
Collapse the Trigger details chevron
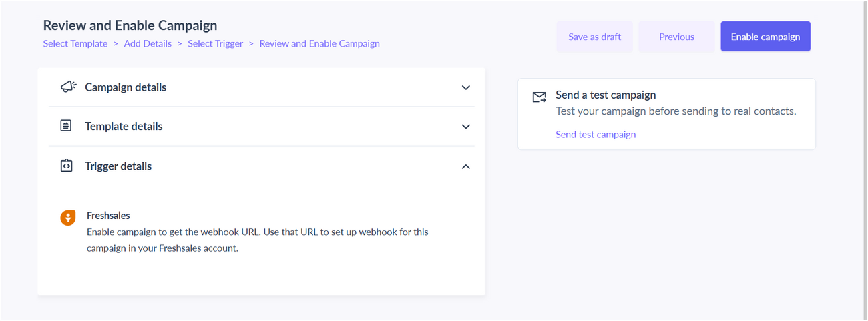(x=466, y=166)
